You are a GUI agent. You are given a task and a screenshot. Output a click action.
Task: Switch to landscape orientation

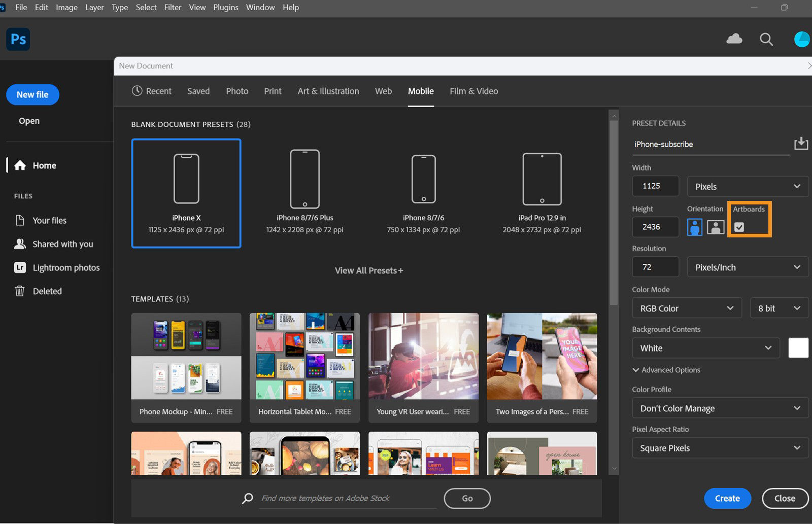(716, 227)
